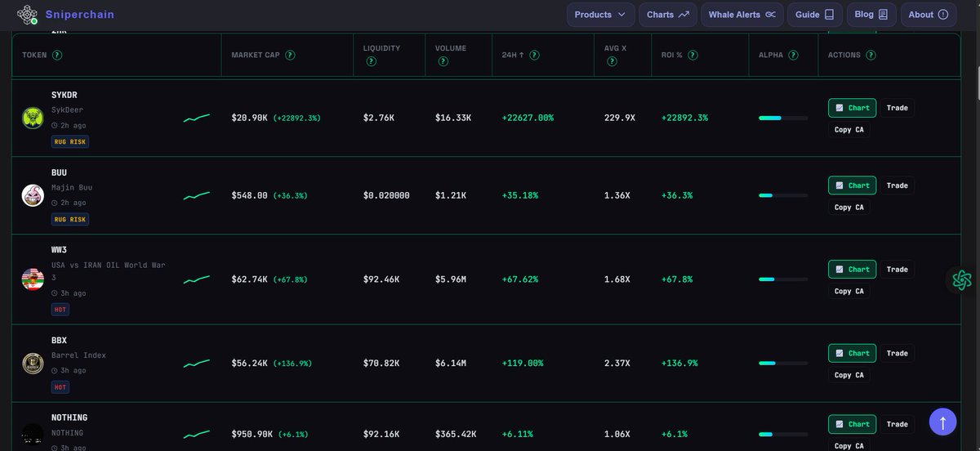Click BUU alpha progress bar

(783, 196)
